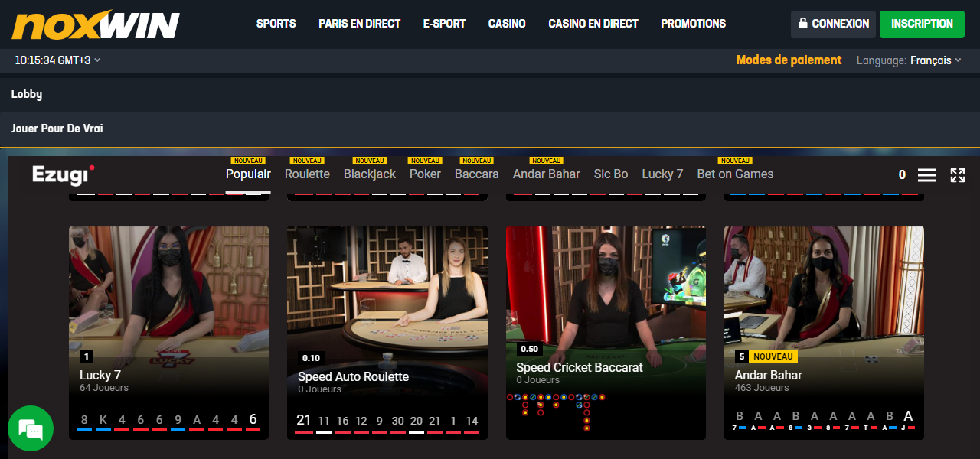Open the Français language dropdown

(936, 60)
